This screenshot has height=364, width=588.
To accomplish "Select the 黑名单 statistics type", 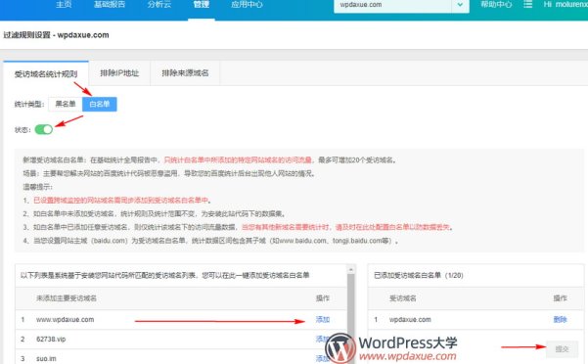I will [x=66, y=104].
